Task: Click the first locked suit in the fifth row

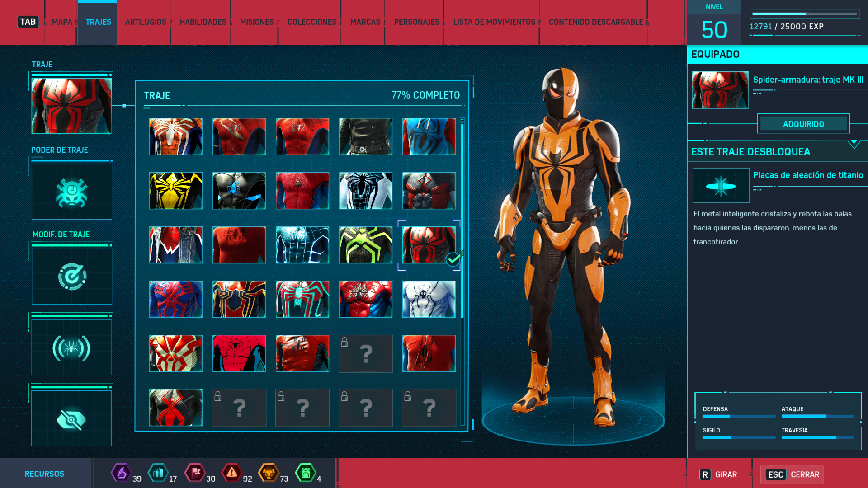Action: (365, 353)
